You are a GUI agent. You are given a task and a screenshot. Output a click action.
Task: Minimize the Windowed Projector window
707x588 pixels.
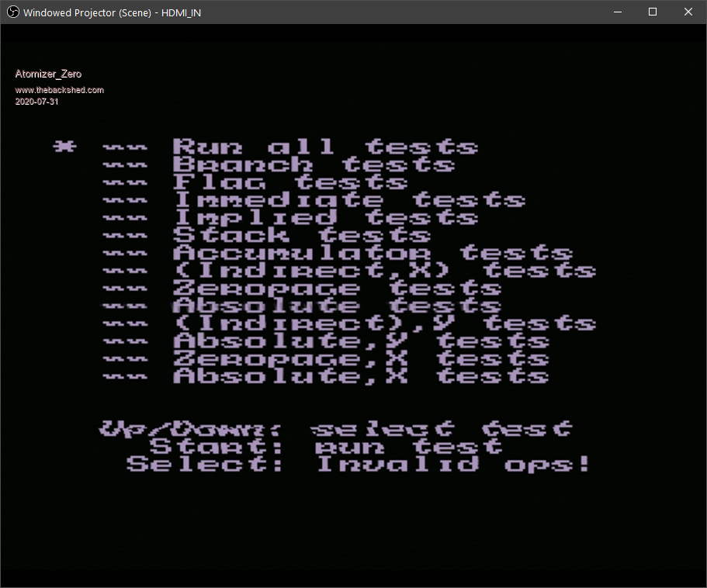click(618, 12)
